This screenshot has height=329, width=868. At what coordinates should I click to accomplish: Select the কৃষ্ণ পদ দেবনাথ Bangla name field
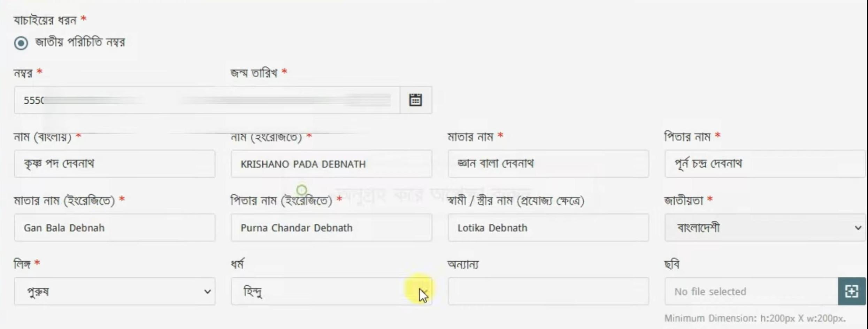tap(115, 164)
